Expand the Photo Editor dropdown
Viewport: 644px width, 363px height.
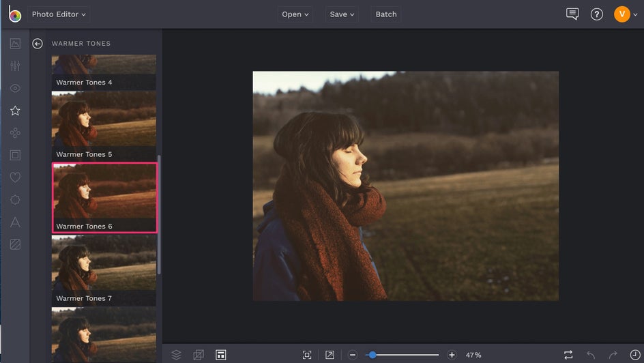point(59,14)
